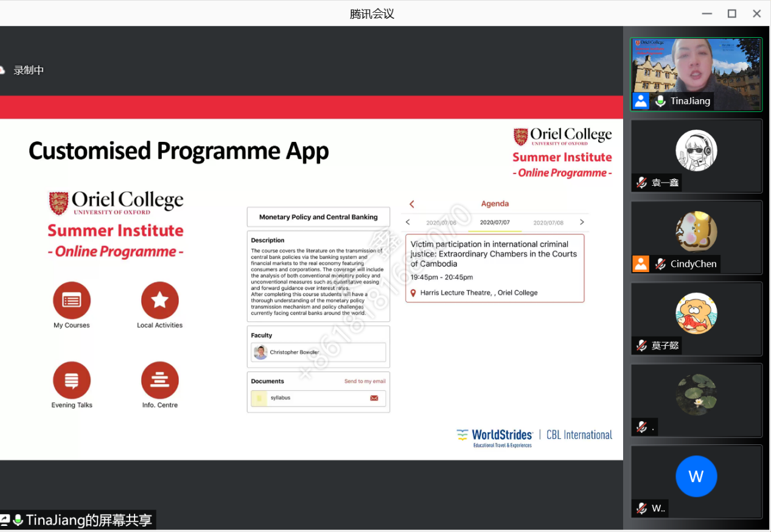Screen dimensions: 771x532
Task: Go to next agenda date with right arrow
Action: pos(582,222)
